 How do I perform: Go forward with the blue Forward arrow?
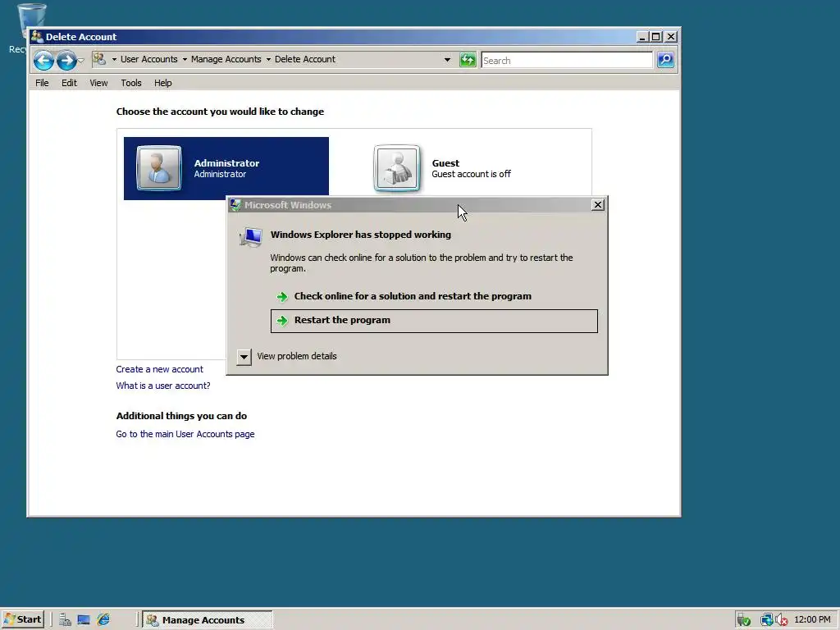point(66,60)
